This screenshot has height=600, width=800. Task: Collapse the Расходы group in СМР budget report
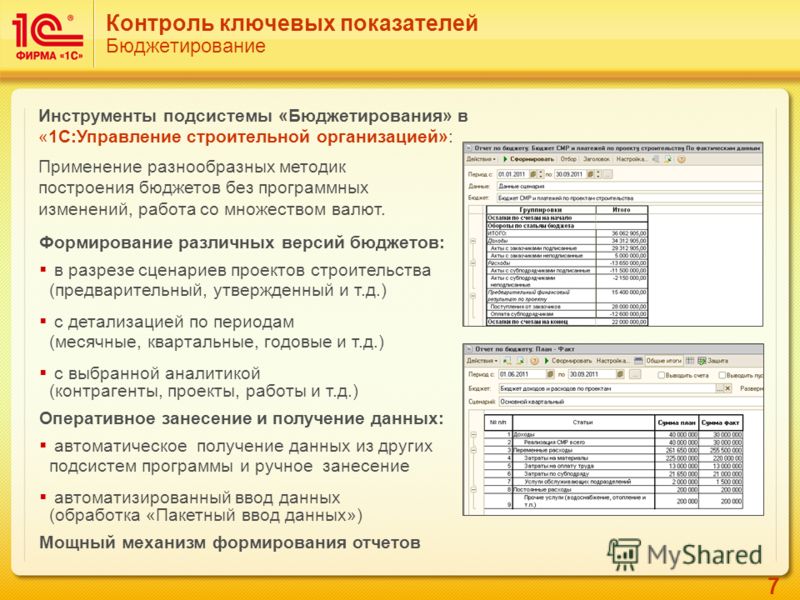473,263
